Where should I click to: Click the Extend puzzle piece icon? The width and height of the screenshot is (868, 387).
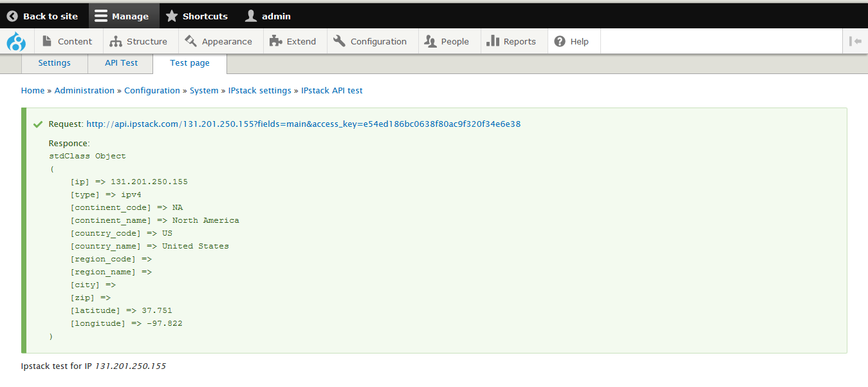coord(276,41)
